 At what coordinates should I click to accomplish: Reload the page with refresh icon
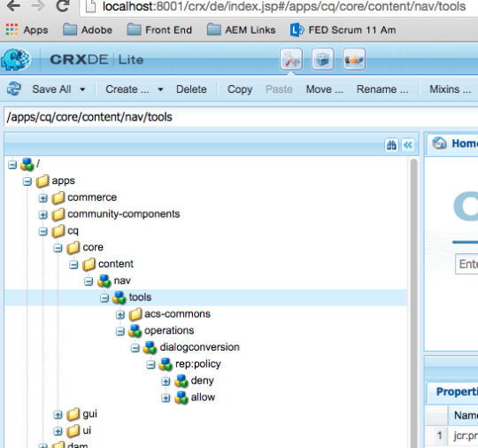(x=63, y=5)
